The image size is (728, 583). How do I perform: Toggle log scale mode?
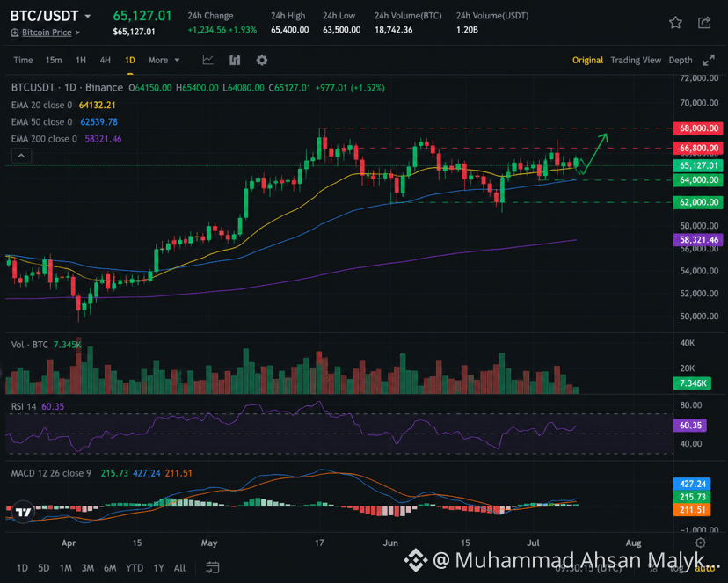pos(677,568)
